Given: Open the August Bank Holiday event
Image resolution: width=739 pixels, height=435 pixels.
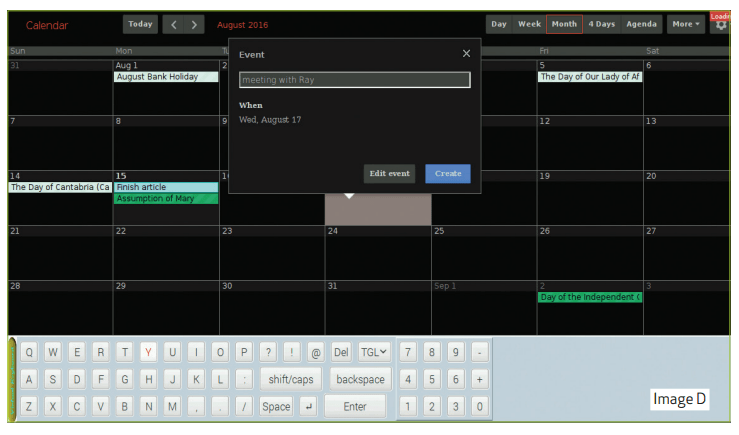Looking at the screenshot, I should (166, 77).
